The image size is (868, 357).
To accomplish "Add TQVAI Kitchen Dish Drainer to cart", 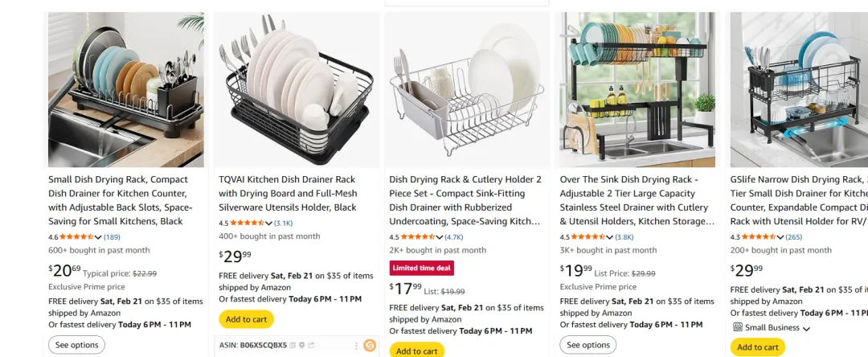I will 246,319.
